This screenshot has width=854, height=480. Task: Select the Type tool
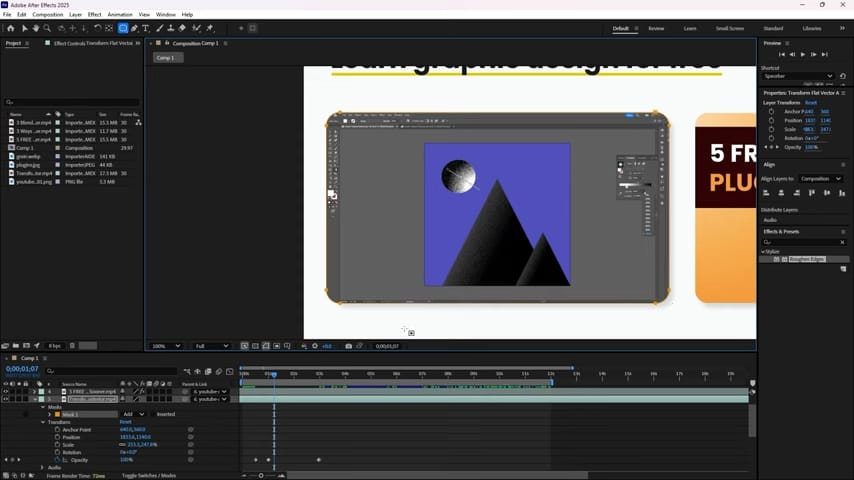tap(146, 28)
